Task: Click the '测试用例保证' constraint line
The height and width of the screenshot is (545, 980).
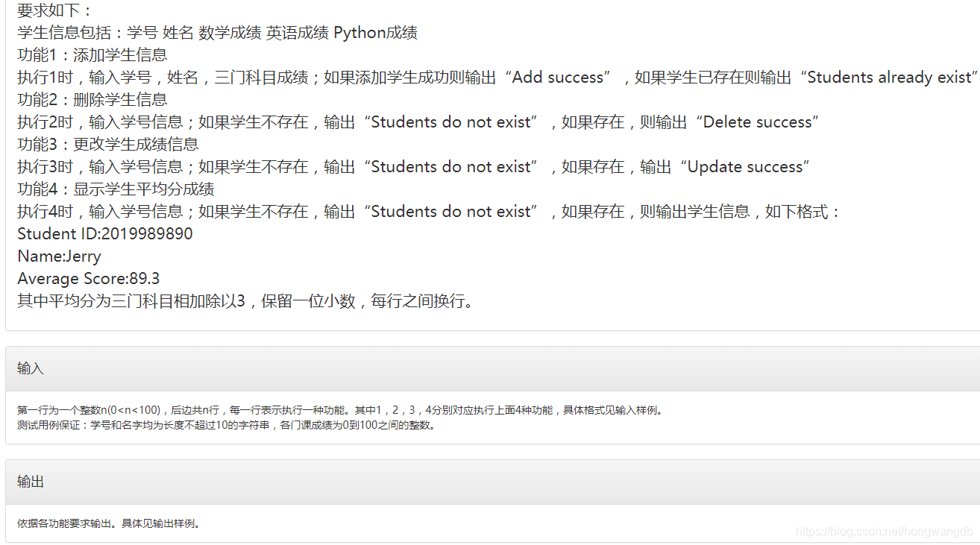Action: [x=227, y=425]
